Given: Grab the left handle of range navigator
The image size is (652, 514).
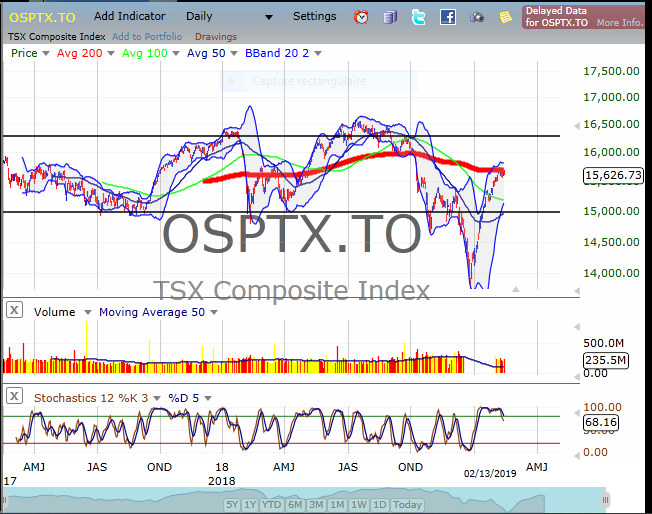Looking at the screenshot, I should point(5,500).
